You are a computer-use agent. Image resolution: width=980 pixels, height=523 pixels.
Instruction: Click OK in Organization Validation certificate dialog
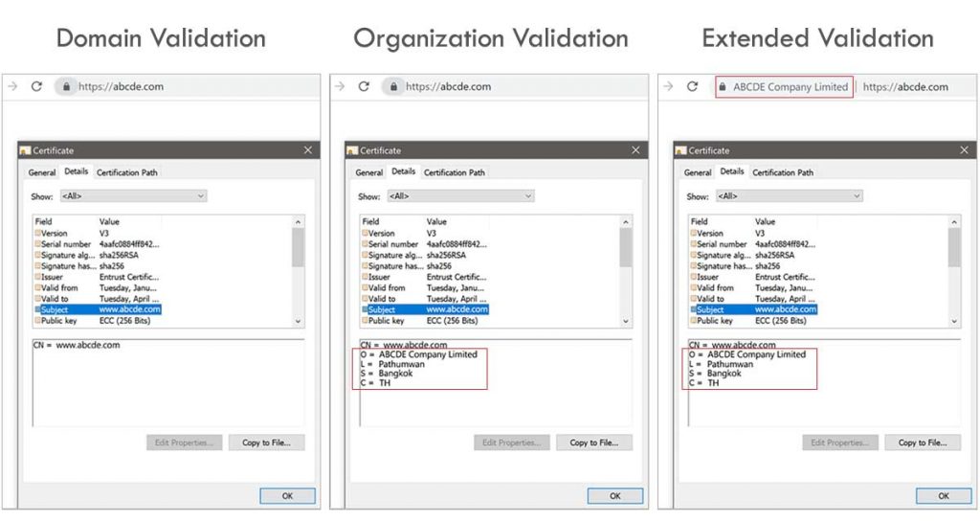click(x=615, y=496)
